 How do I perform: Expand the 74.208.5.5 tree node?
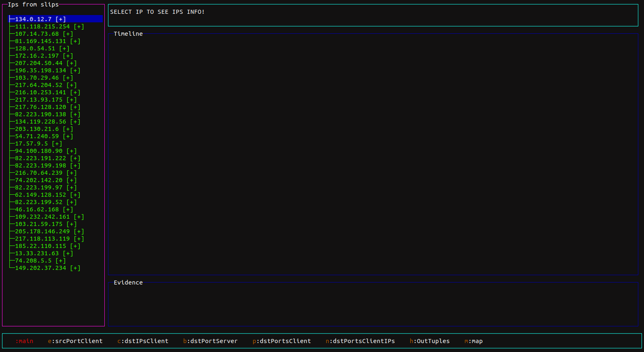click(x=60, y=260)
